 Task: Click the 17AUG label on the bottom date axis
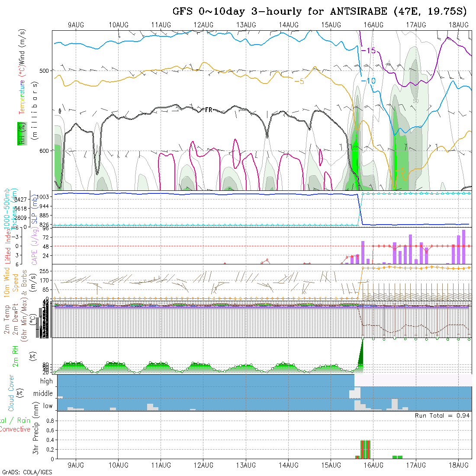click(416, 465)
